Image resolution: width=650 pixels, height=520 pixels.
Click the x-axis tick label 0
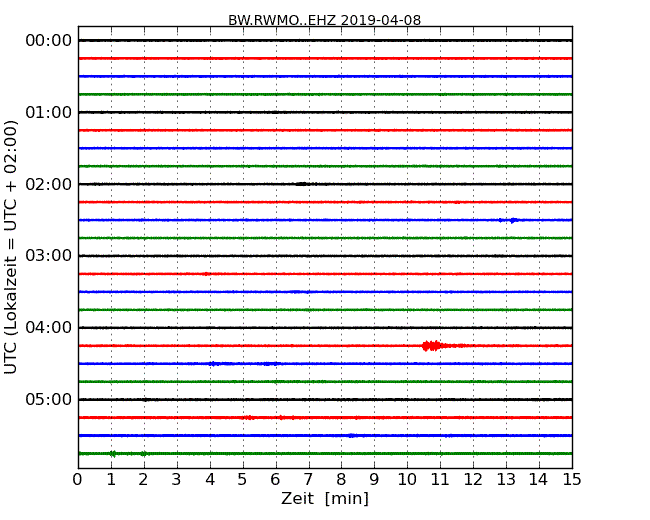pos(78,480)
